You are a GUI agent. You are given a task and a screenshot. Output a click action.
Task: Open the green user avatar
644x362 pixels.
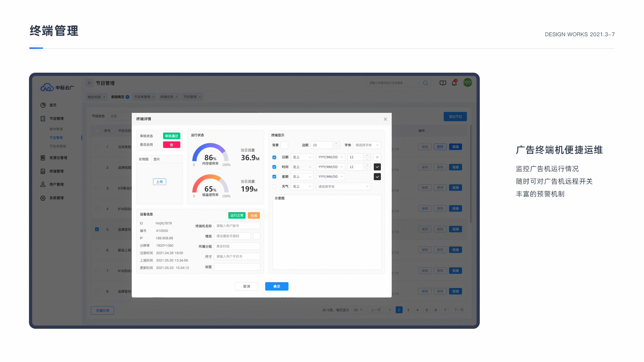(x=468, y=82)
